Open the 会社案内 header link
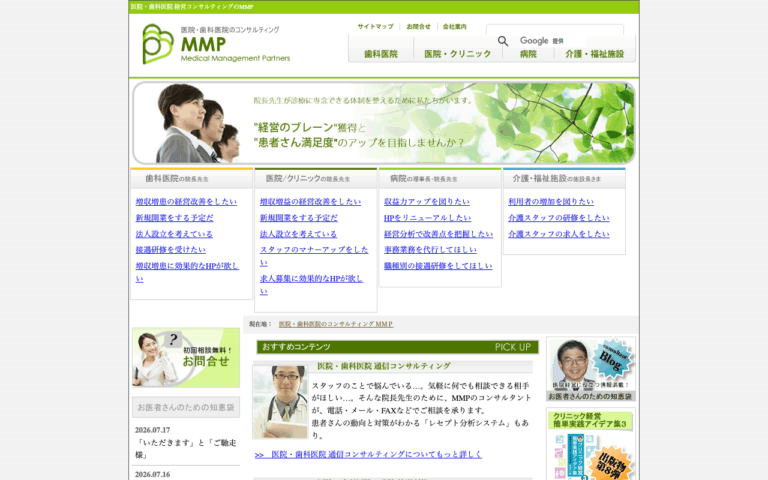The image size is (768, 480). 455,26
